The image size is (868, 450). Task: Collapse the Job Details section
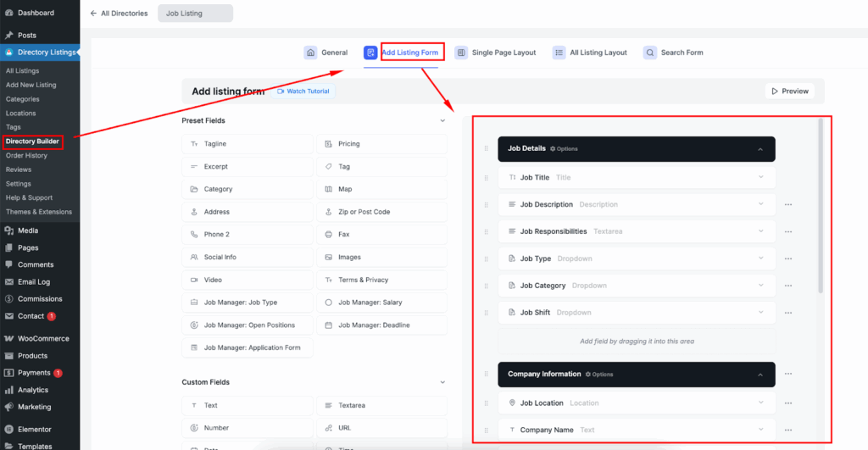click(x=760, y=149)
